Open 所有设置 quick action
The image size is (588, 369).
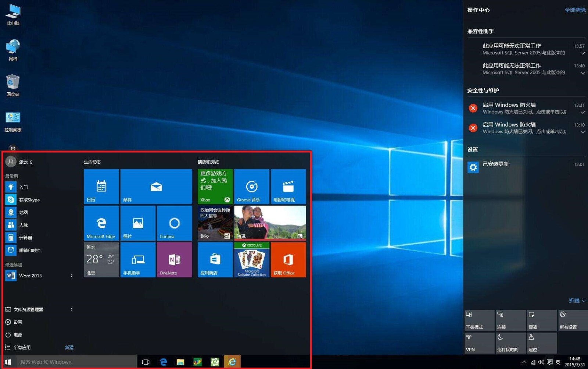click(x=573, y=320)
